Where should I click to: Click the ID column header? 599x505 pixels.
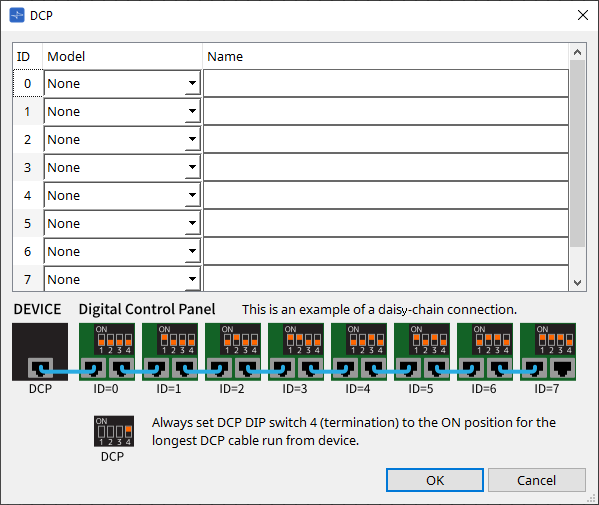point(28,57)
